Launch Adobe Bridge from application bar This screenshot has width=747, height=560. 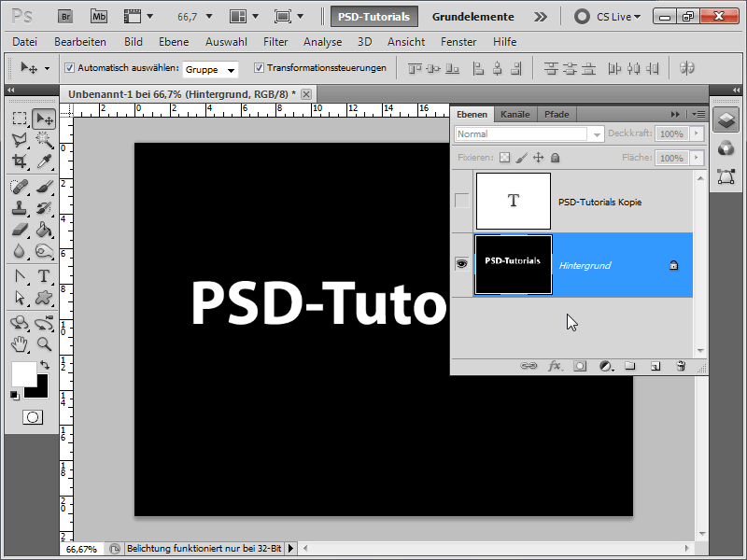point(65,17)
